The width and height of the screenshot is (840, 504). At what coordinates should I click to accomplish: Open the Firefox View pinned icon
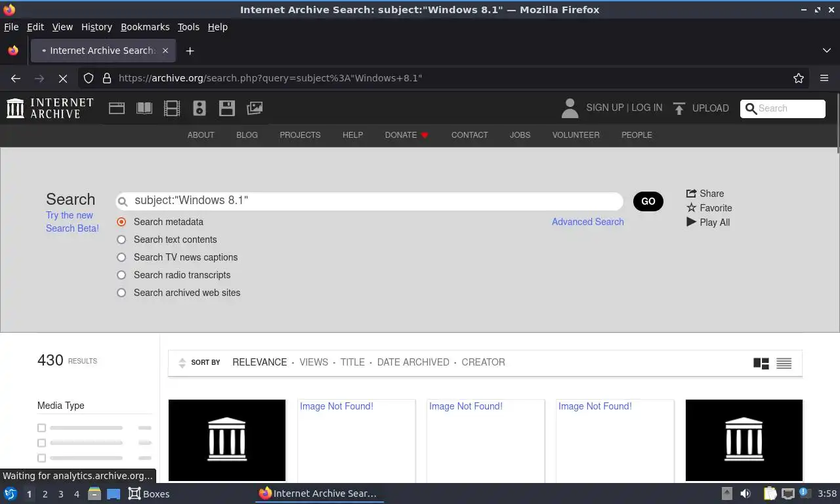13,51
